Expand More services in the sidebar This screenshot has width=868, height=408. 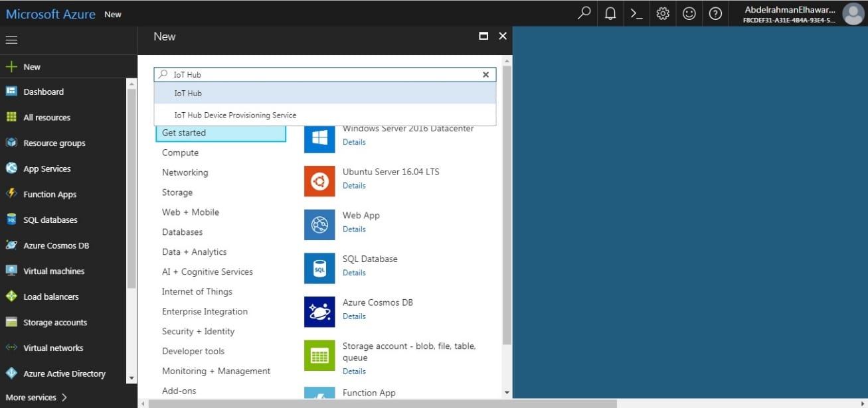[37, 397]
